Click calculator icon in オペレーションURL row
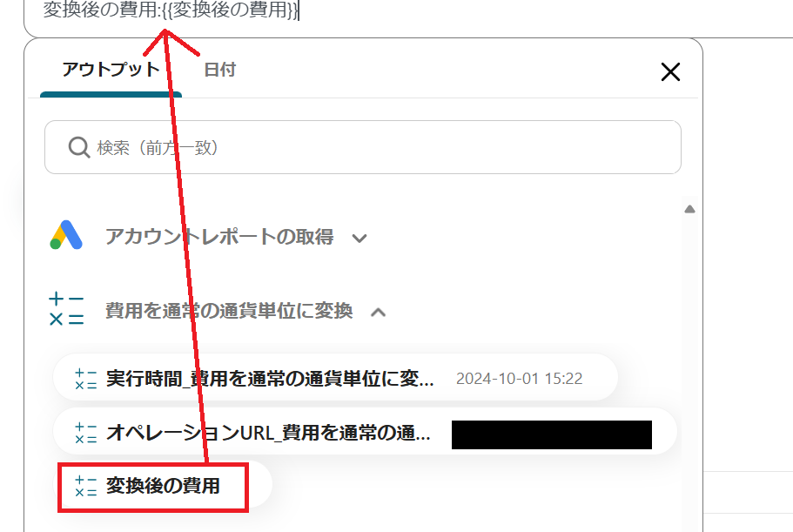Image resolution: width=793 pixels, height=532 pixels. pyautogui.click(x=85, y=434)
